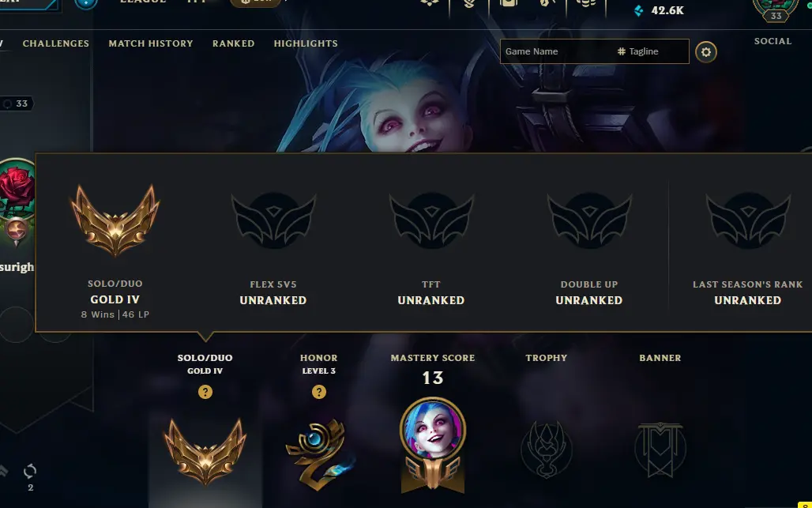Click the Flex 5v5 unranked emblem
This screenshot has width=812, height=508.
point(273,220)
